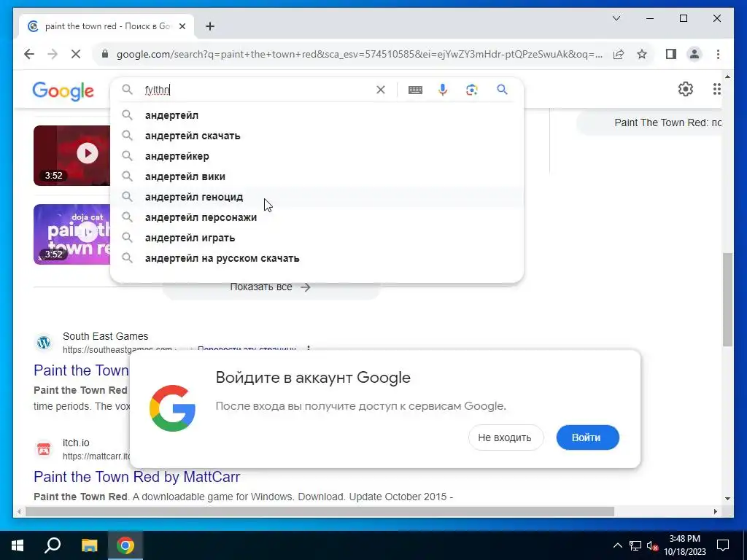Show hidden system tray icons
The width and height of the screenshot is (747, 560).
(x=617, y=545)
